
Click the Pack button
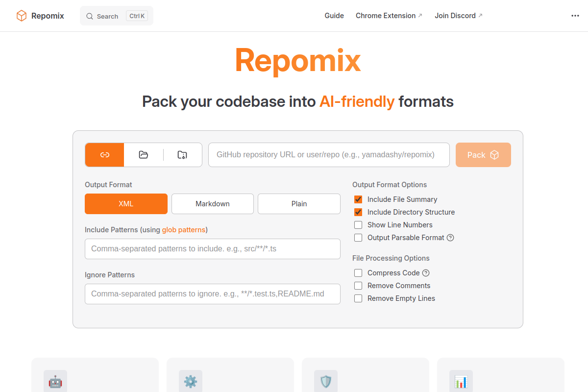[483, 155]
